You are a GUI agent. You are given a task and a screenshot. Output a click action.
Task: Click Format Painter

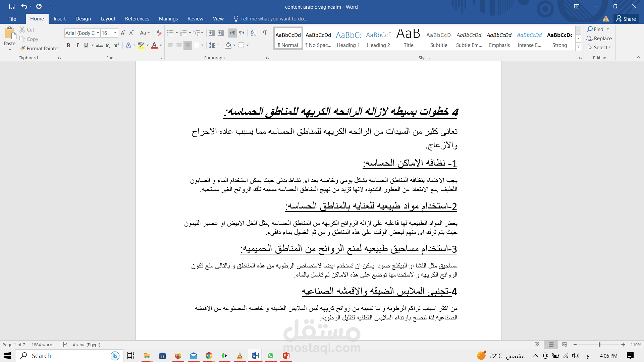click(x=39, y=49)
